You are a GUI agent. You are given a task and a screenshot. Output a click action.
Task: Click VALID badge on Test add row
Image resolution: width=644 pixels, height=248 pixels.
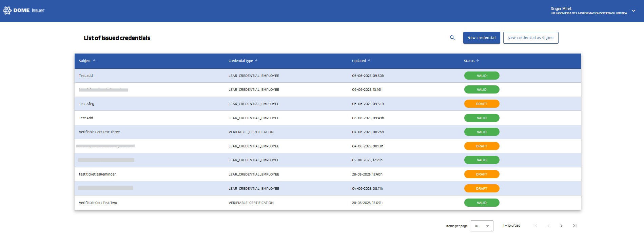tap(482, 76)
